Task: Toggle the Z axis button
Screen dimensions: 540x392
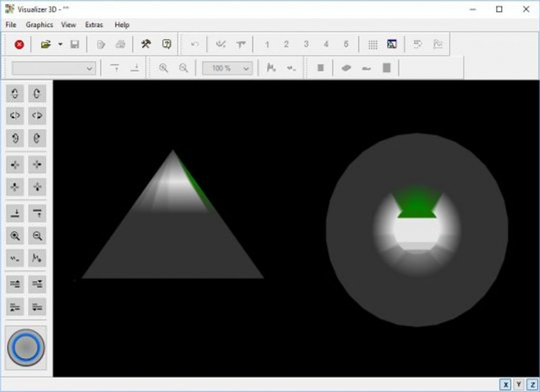Action: [532, 385]
